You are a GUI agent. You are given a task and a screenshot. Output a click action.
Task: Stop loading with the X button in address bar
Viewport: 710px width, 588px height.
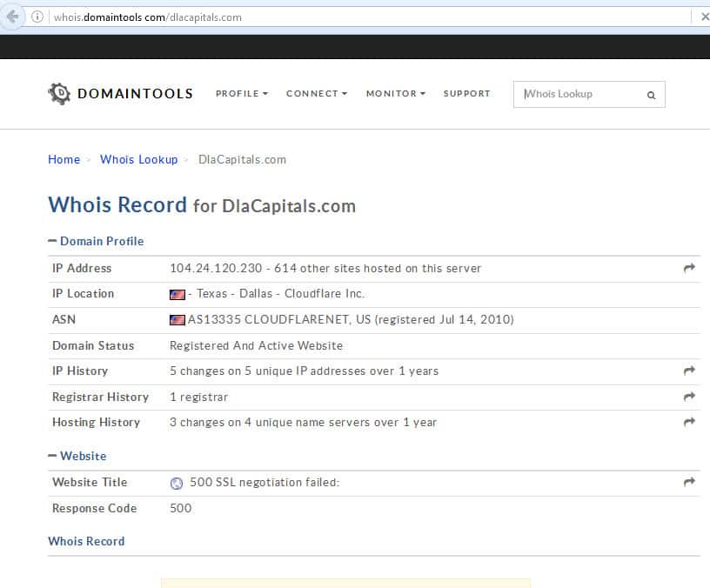pyautogui.click(x=704, y=17)
